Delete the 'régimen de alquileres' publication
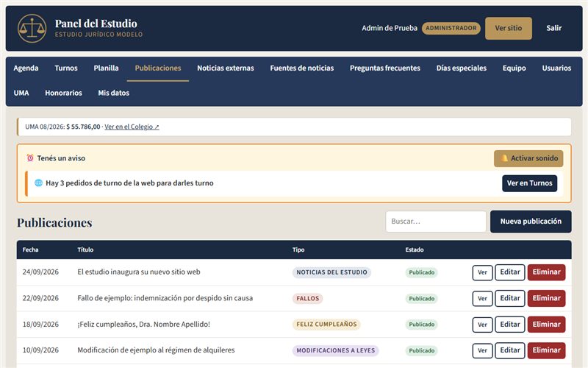Screen dimensions: 588x368 [546, 350]
